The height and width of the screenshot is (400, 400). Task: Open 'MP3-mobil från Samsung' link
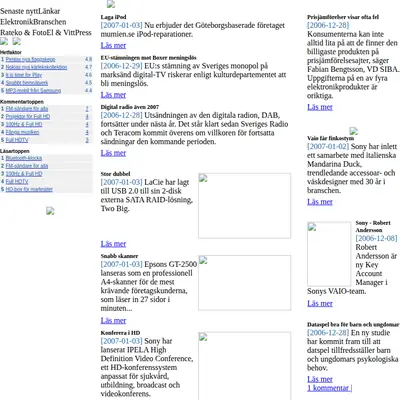33,91
